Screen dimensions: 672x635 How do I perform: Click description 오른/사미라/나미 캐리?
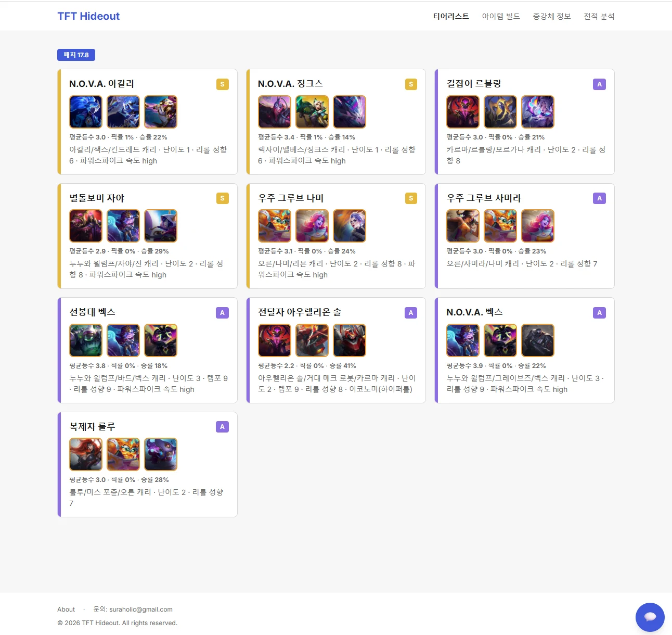522,264
